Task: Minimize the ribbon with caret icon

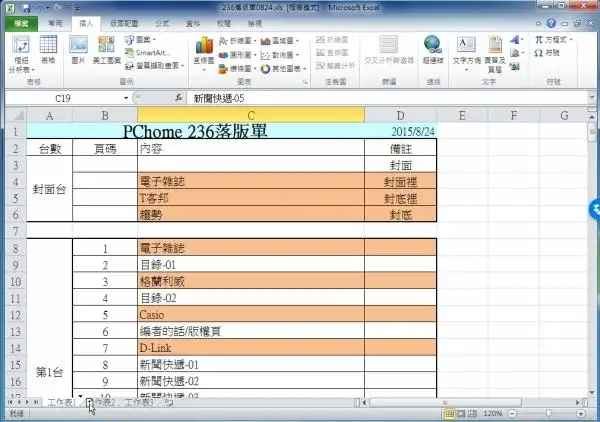Action: click(x=538, y=24)
